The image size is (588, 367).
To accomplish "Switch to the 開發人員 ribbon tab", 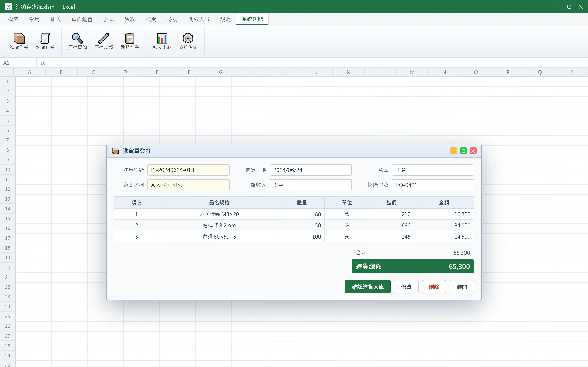I will (199, 19).
